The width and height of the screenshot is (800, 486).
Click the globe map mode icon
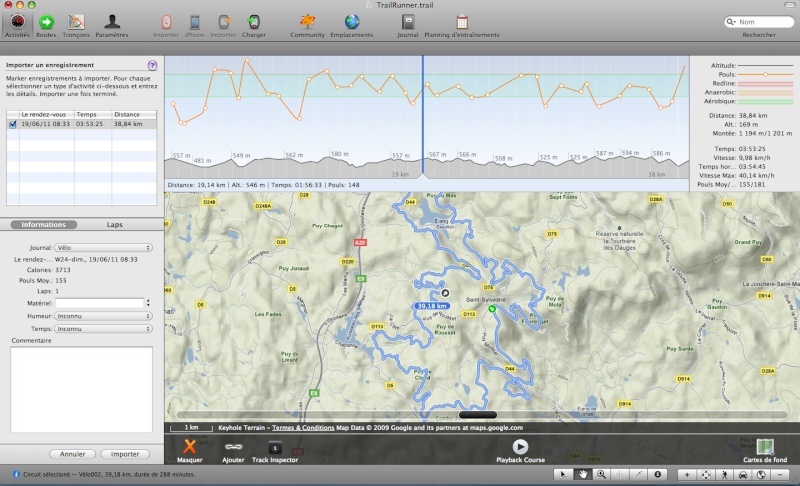(x=761, y=474)
